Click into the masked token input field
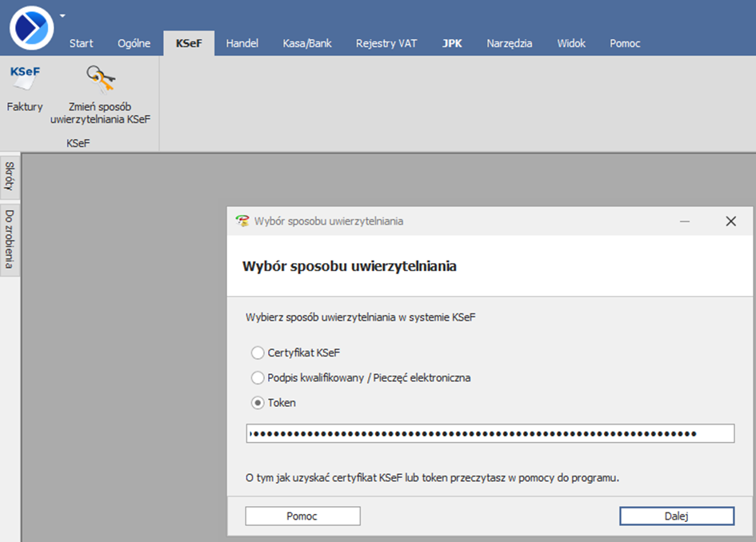Screen dimensions: 756x542 pos(490,433)
